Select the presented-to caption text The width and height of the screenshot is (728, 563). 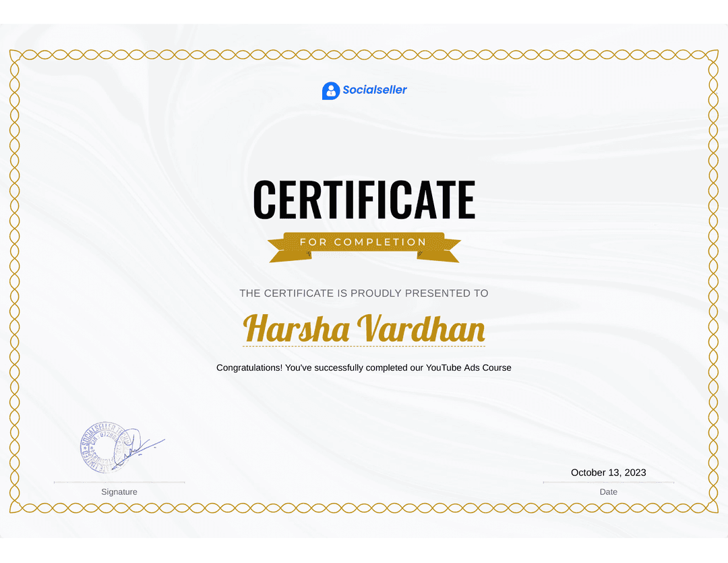(x=364, y=293)
